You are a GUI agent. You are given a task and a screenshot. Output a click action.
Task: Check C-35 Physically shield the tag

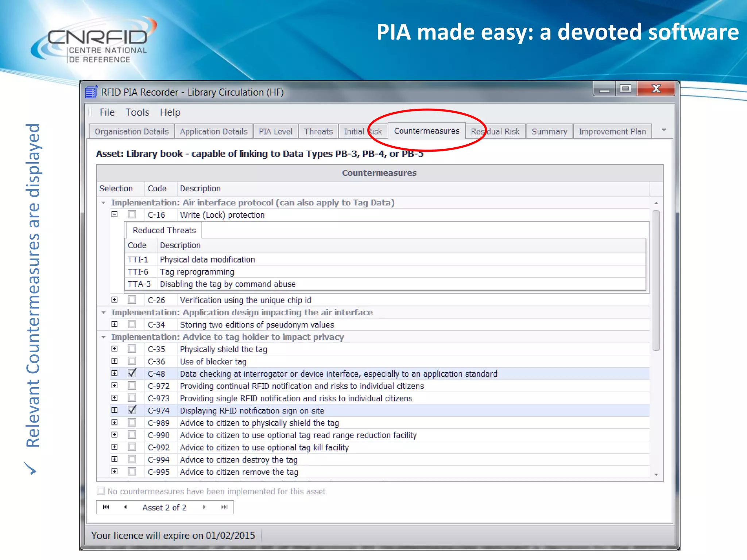pyautogui.click(x=132, y=349)
